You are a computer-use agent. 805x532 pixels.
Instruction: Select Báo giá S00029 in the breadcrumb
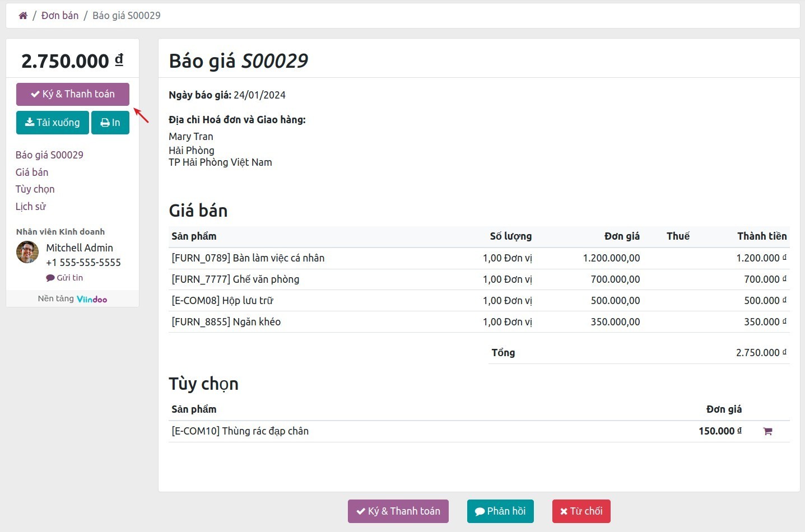pos(126,15)
